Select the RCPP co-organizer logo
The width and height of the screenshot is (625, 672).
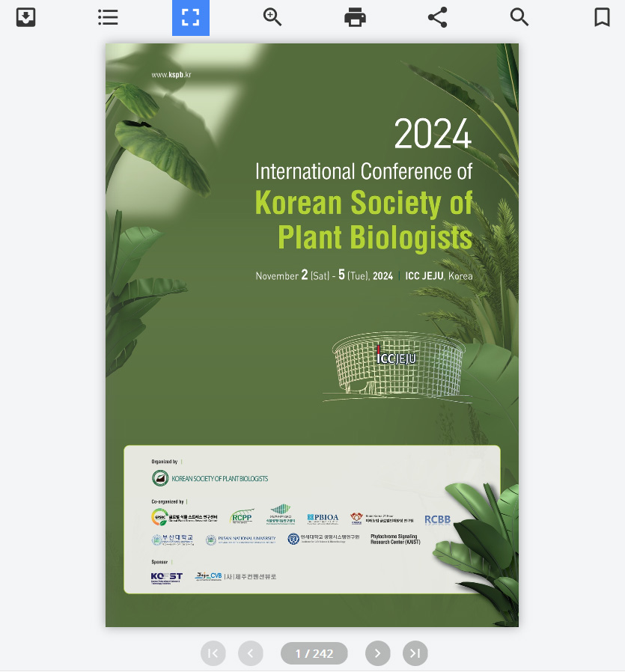coord(242,517)
